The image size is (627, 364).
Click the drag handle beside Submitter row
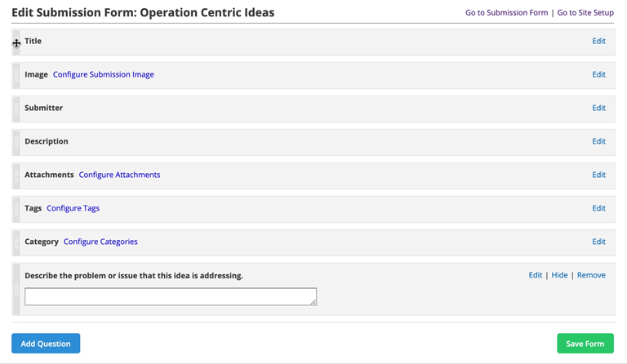[16, 109]
